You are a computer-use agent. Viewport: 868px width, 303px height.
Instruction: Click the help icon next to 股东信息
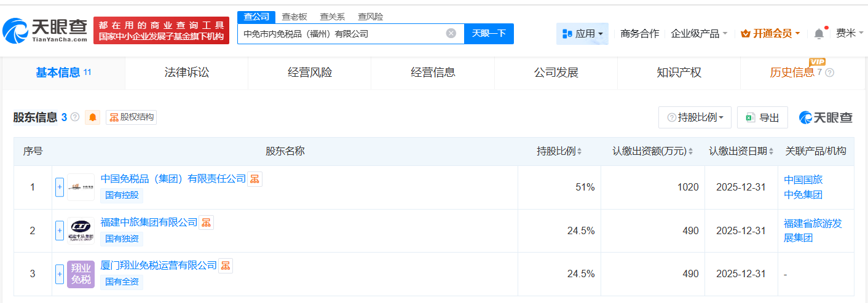[x=75, y=117]
